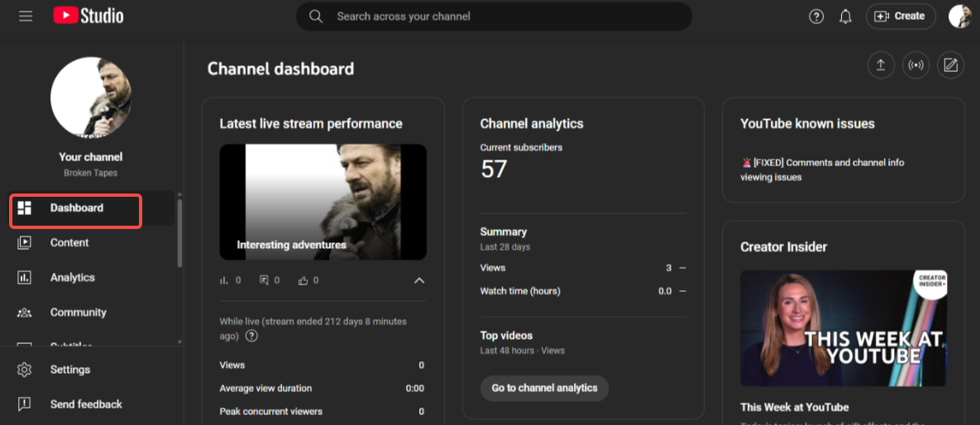Viewport: 980px width, 425px height.
Task: Open the help question mark icon
Action: click(816, 17)
